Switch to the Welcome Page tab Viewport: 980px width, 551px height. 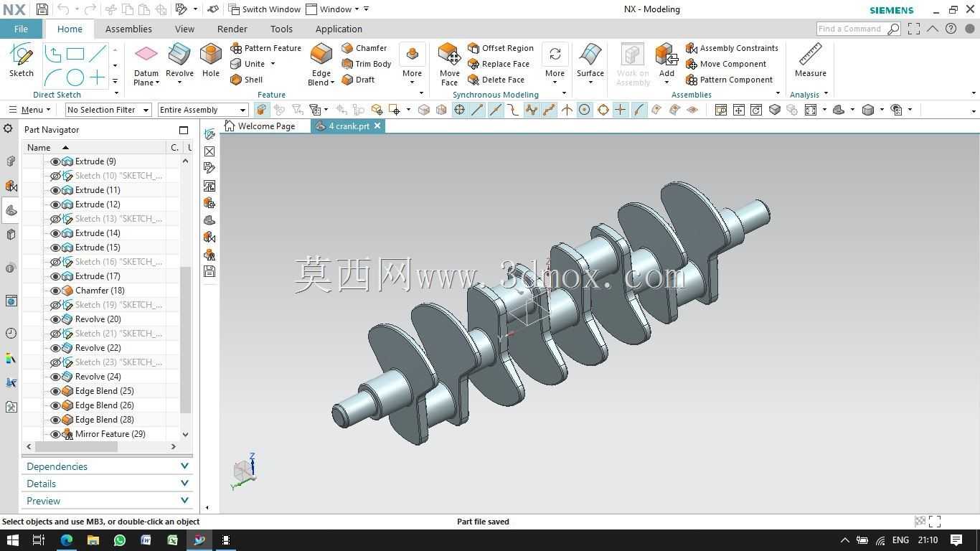click(260, 126)
